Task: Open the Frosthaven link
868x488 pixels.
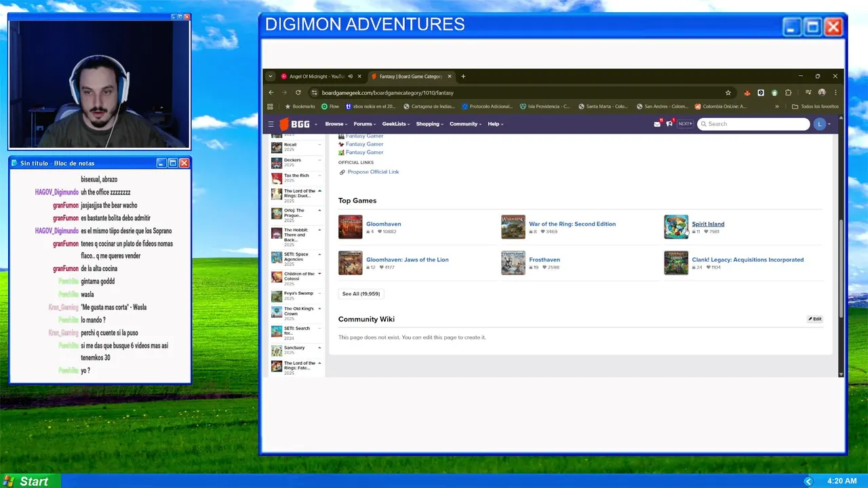Action: click(x=545, y=260)
